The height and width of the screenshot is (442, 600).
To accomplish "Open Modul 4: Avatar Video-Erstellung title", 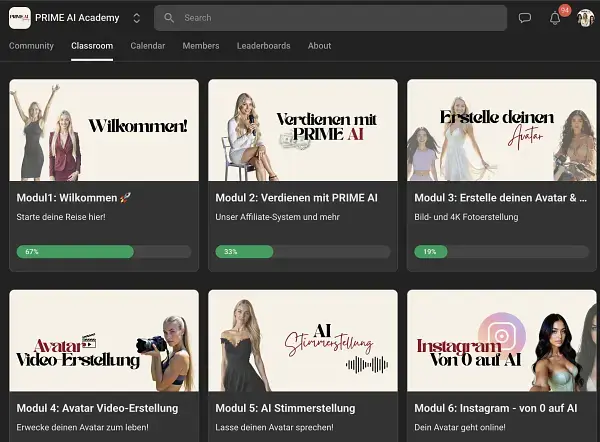I will click(97, 408).
